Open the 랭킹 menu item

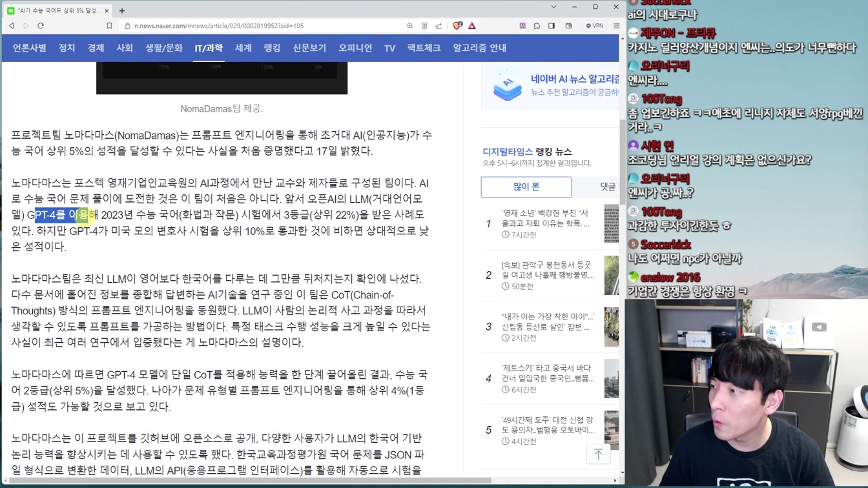(x=273, y=48)
